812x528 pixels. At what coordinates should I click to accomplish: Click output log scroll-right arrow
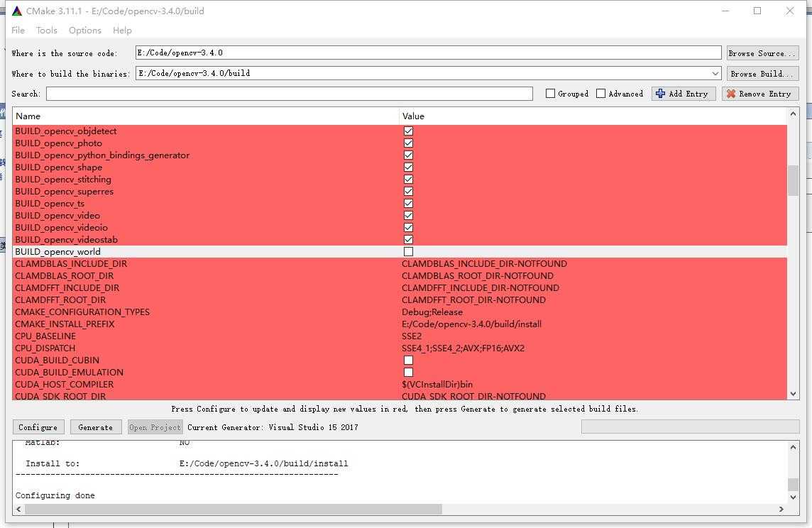(781, 510)
